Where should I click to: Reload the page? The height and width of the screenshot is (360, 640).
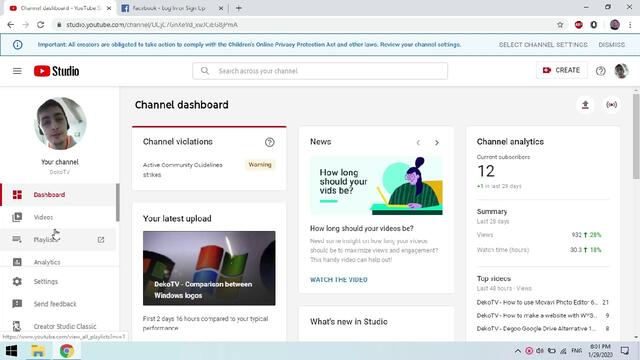(x=40, y=25)
